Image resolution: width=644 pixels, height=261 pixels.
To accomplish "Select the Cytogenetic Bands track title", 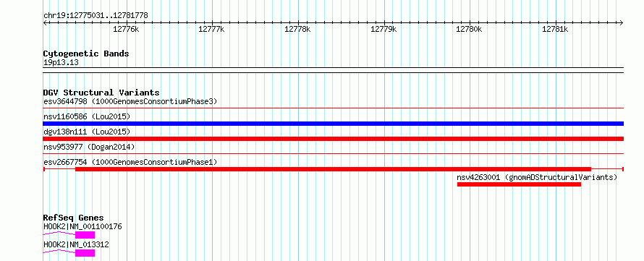I will point(86,54).
